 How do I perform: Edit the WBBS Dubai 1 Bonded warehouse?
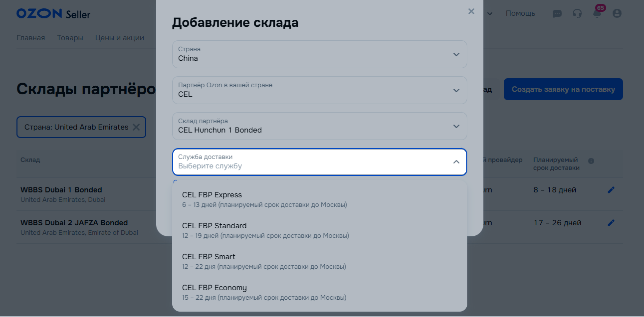tap(611, 190)
